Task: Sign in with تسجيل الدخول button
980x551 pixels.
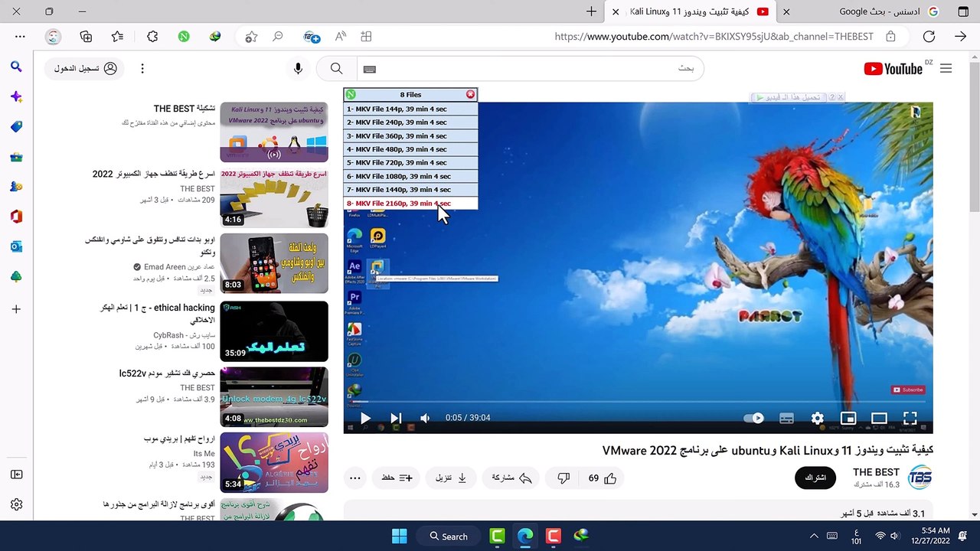Action: pos(85,69)
